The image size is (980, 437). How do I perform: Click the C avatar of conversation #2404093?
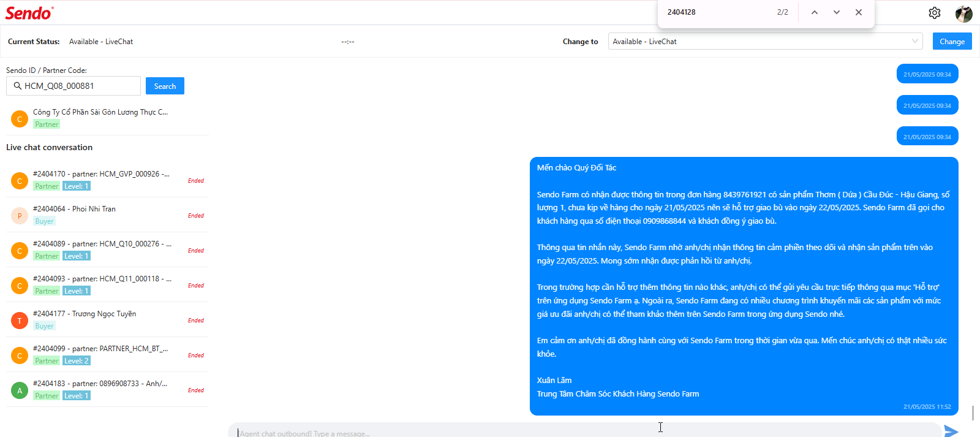(20, 286)
